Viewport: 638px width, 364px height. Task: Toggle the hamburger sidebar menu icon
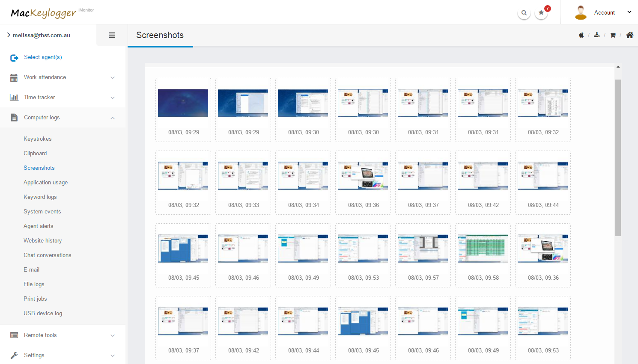click(112, 35)
